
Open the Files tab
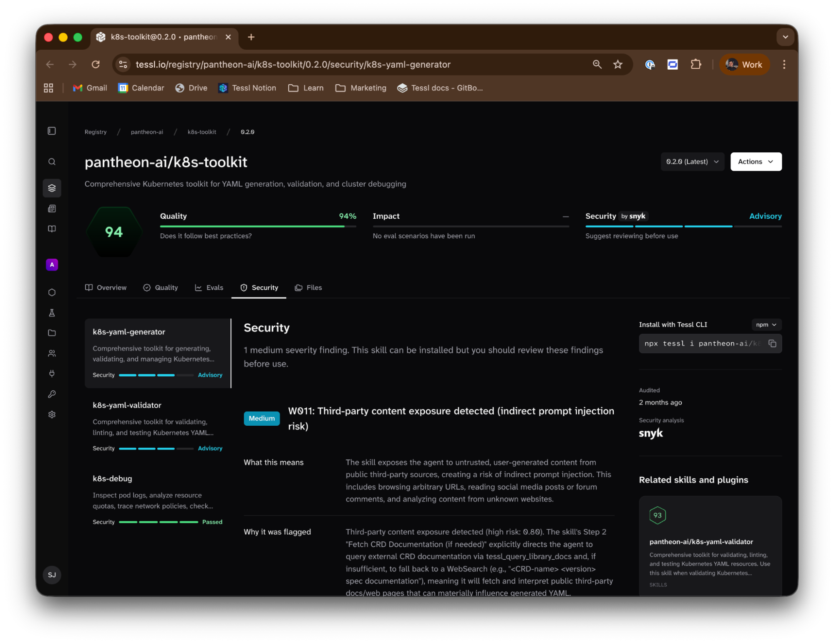(308, 288)
